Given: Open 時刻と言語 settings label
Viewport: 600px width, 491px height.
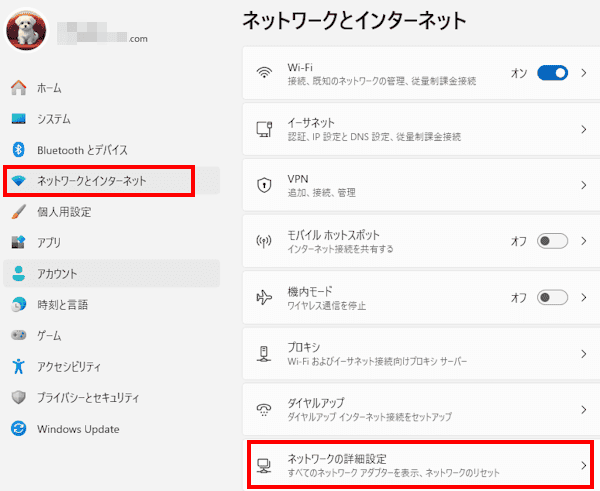Looking at the screenshot, I should point(63,305).
